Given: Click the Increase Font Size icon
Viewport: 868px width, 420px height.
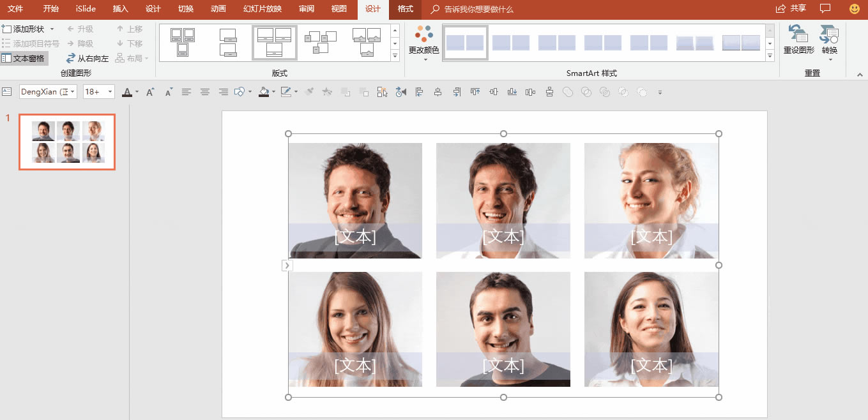Looking at the screenshot, I should pos(149,91).
